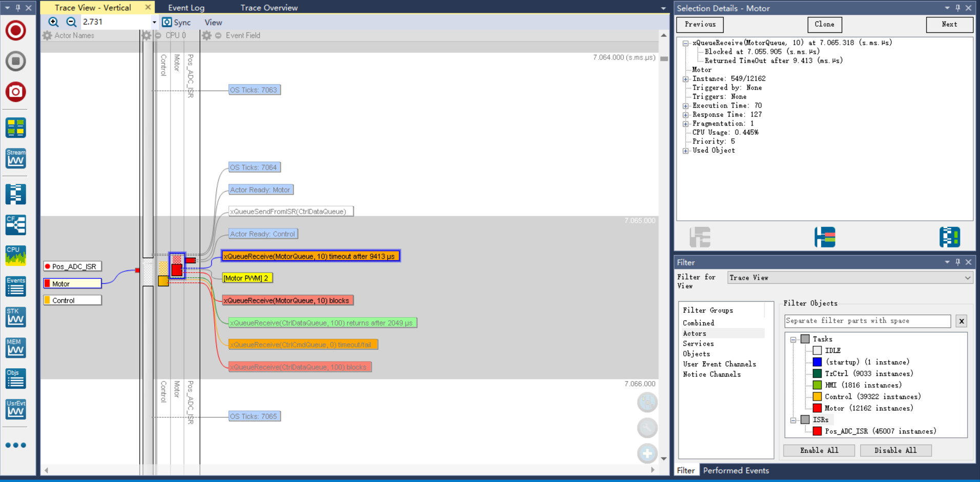Toggle the Pos_ADC_ISR filter checkbox
This screenshot has height=482, width=980.
click(x=817, y=431)
